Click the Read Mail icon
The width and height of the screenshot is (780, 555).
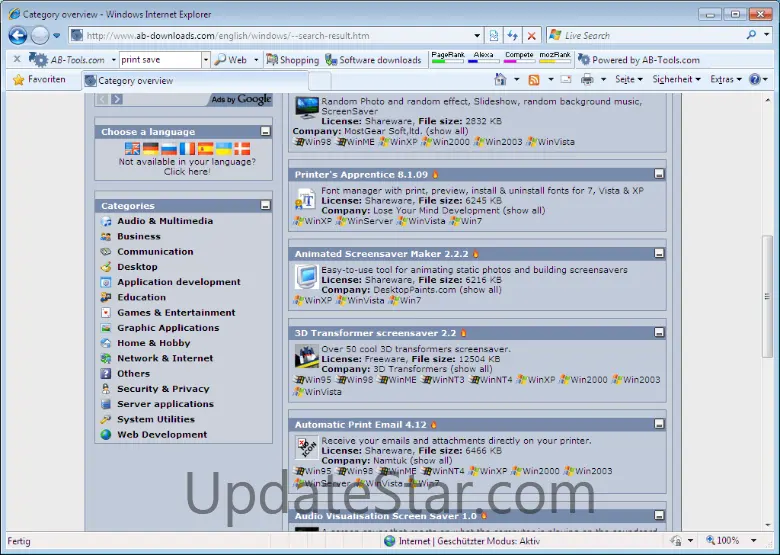(x=566, y=79)
